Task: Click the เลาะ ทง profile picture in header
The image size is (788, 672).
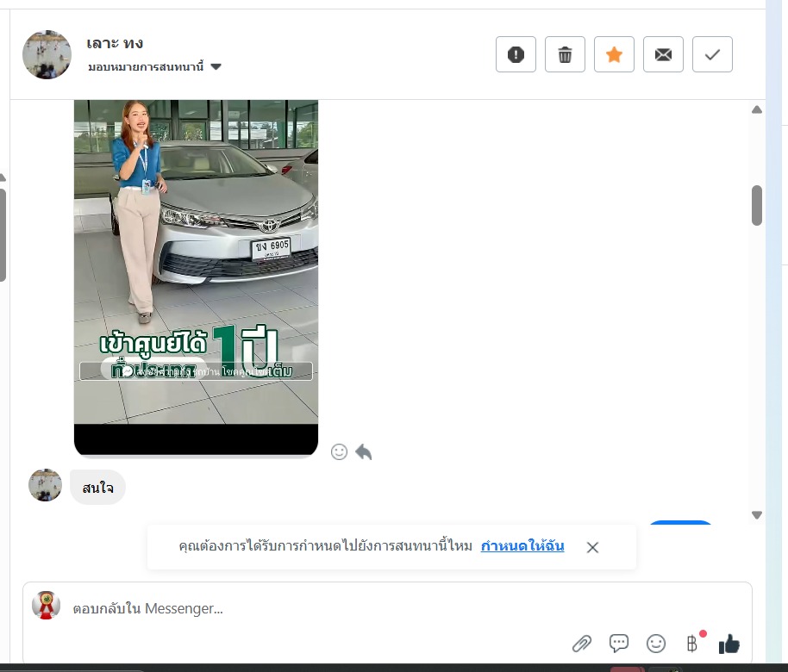Action: (x=47, y=55)
